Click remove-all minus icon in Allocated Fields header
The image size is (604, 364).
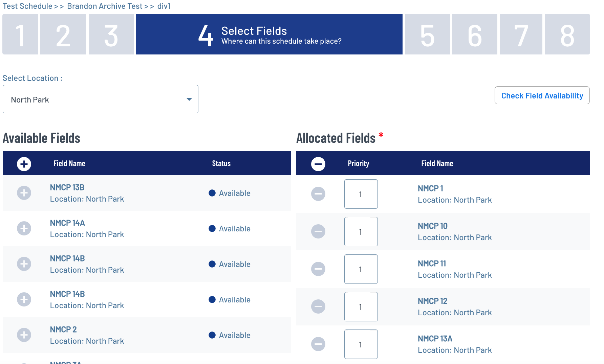tap(318, 164)
